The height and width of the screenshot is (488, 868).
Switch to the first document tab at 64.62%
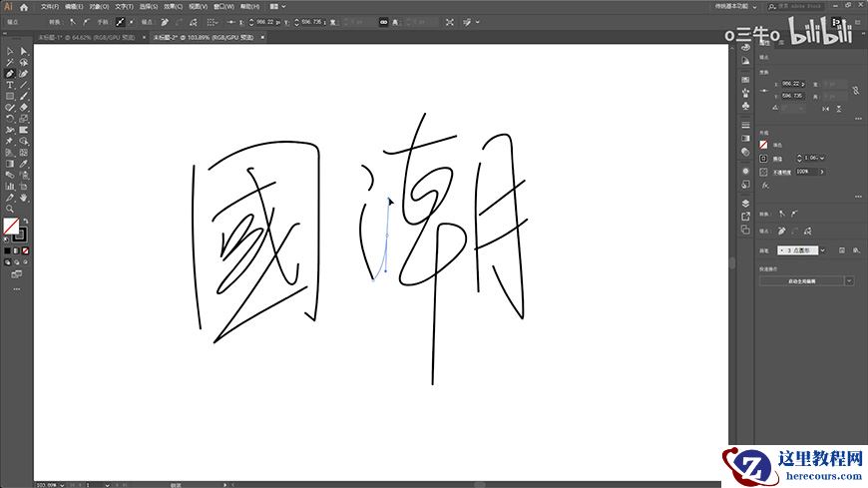tap(87, 37)
